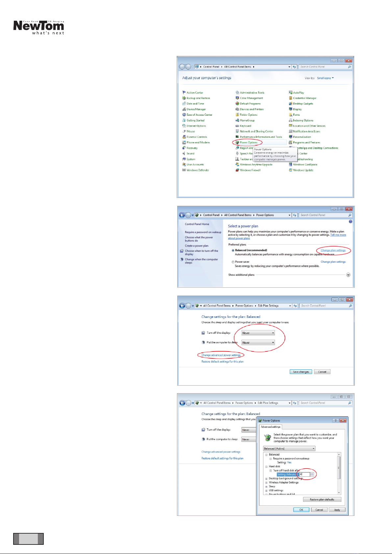
Task: Open the Put the computer to sleep dropdown beside Save changes
Action: [x=258, y=343]
